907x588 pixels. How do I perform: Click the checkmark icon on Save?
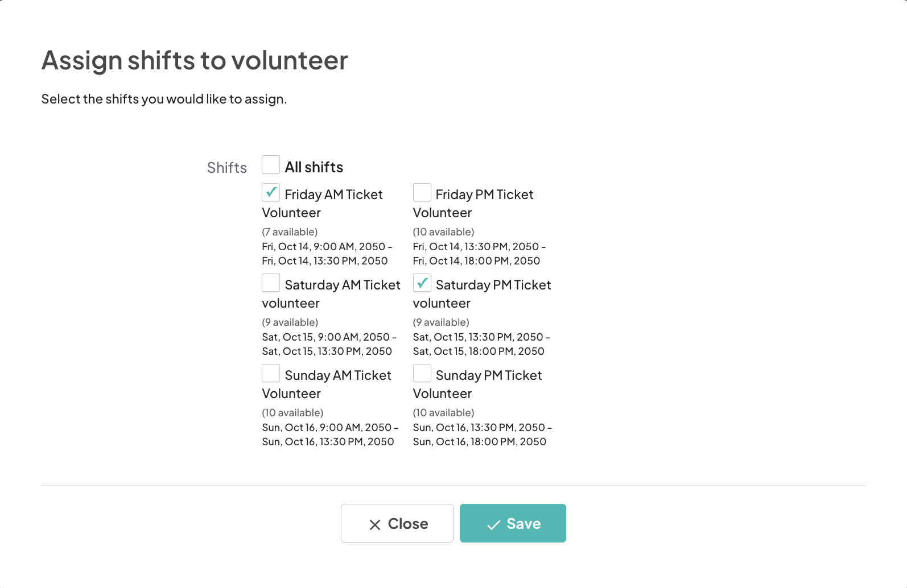click(494, 525)
